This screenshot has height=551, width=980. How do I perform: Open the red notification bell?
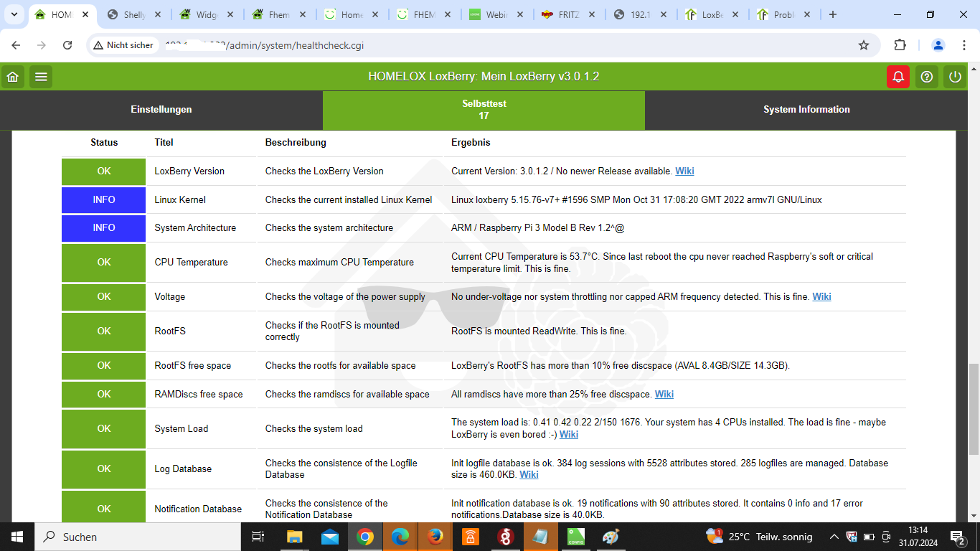[x=897, y=77]
